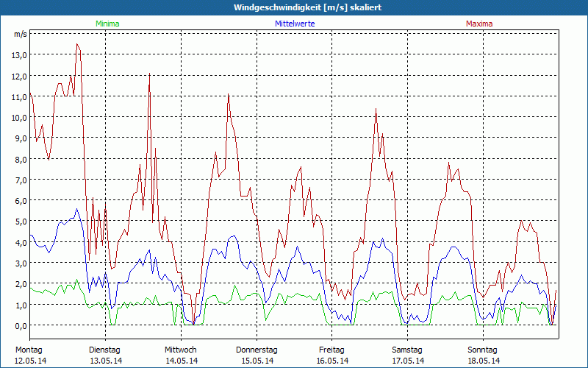Click the date 15.05.14
The height and width of the screenshot is (368, 588).
tap(257, 361)
